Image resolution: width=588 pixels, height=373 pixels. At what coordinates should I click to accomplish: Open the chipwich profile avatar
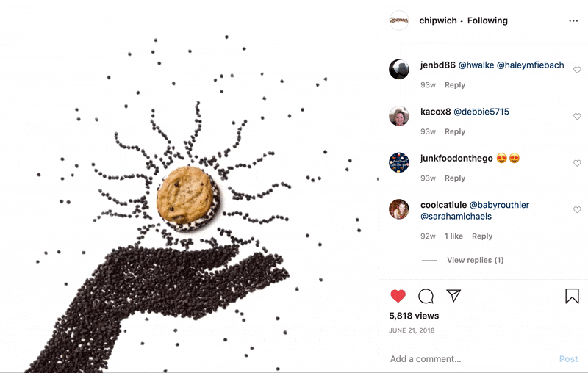pos(399,21)
